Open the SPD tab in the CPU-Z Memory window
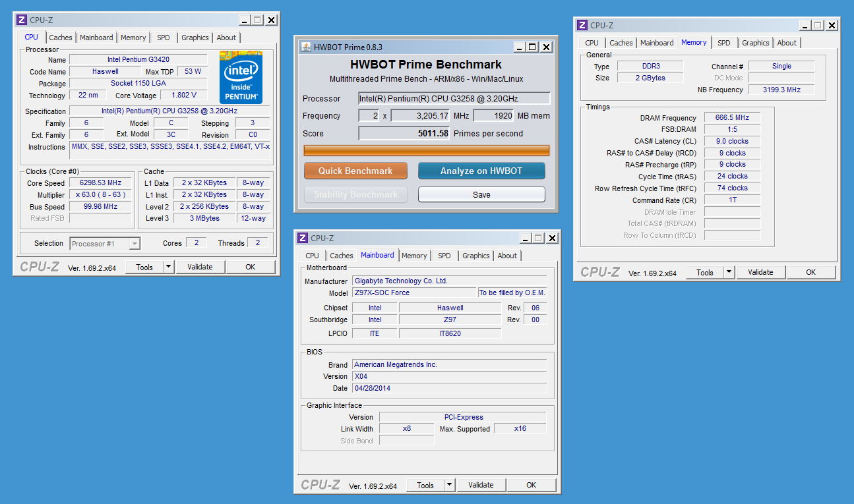 coord(724,43)
